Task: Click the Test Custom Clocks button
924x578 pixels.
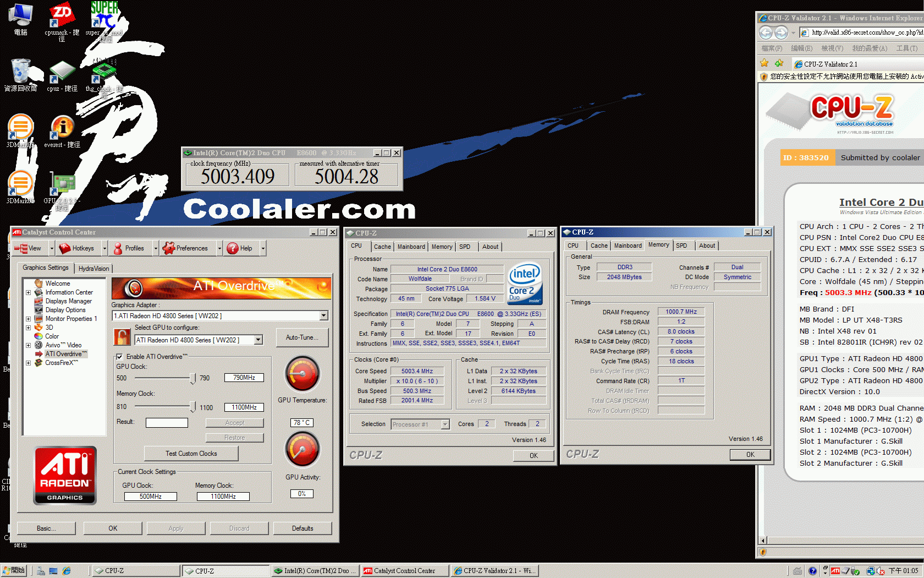Action: pos(191,454)
